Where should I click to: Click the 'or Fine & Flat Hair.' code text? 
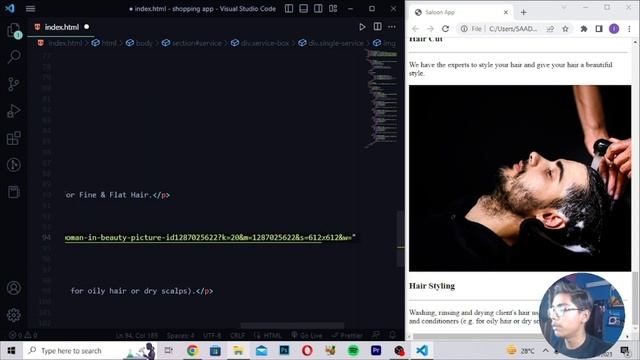(x=108, y=195)
